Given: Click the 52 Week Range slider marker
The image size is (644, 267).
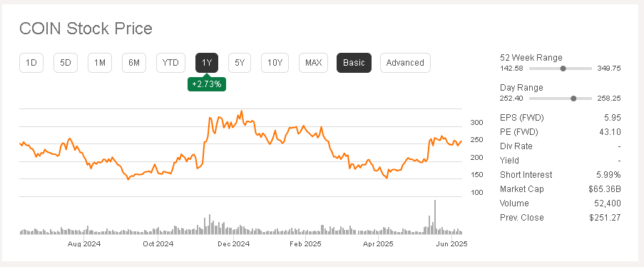Looking at the screenshot, I should (563, 69).
